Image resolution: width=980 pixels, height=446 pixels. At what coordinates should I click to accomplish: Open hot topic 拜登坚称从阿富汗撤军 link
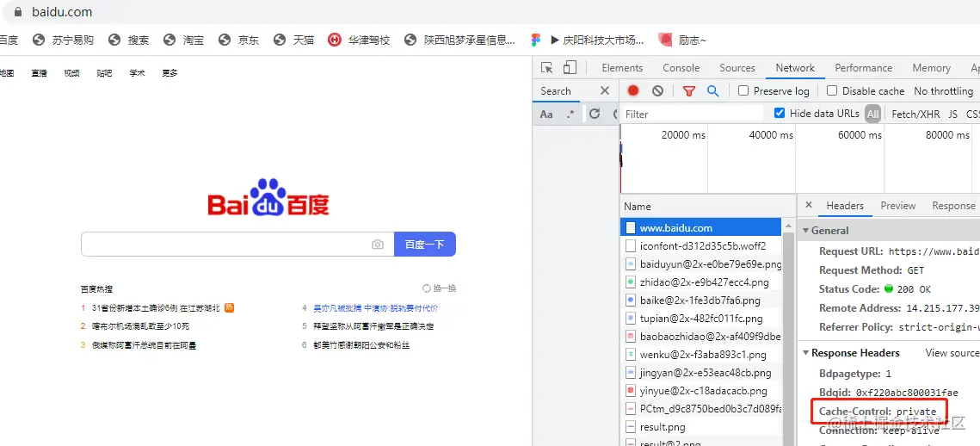click(x=373, y=326)
